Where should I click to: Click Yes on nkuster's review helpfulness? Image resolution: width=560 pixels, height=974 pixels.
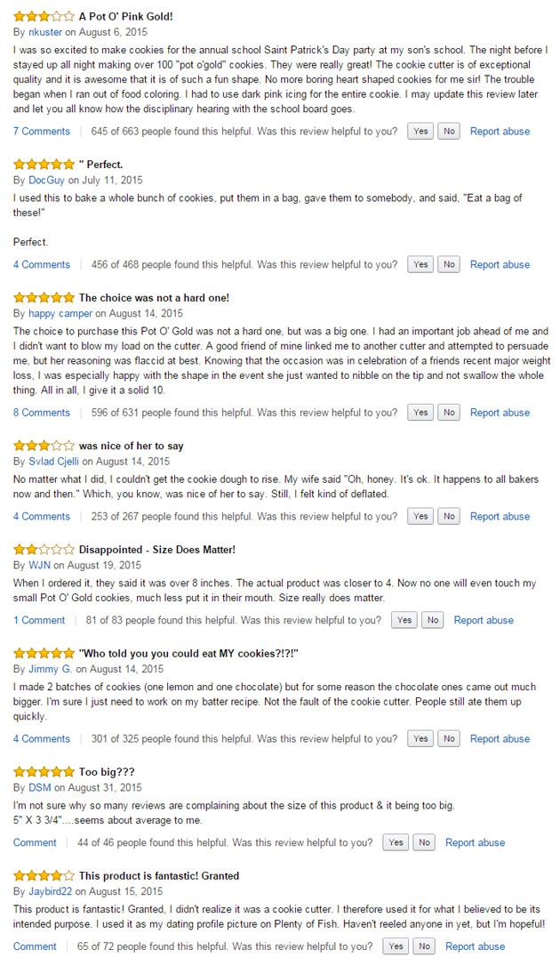pos(420,131)
